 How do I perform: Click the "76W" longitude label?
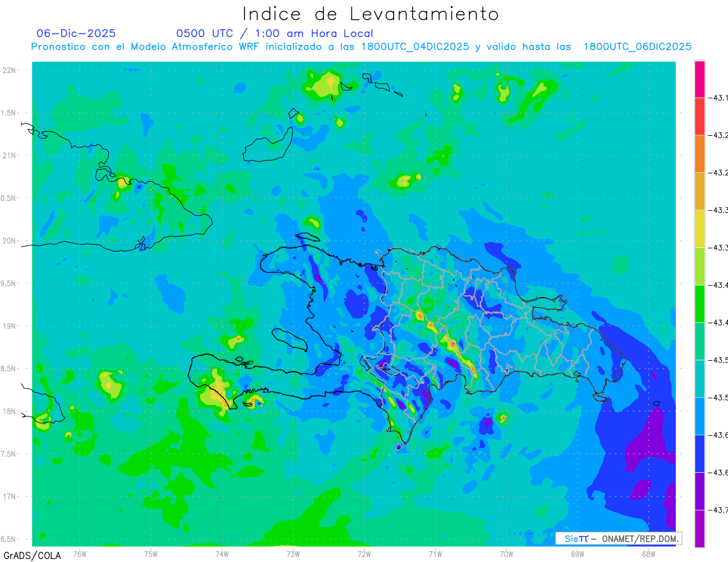[79, 554]
